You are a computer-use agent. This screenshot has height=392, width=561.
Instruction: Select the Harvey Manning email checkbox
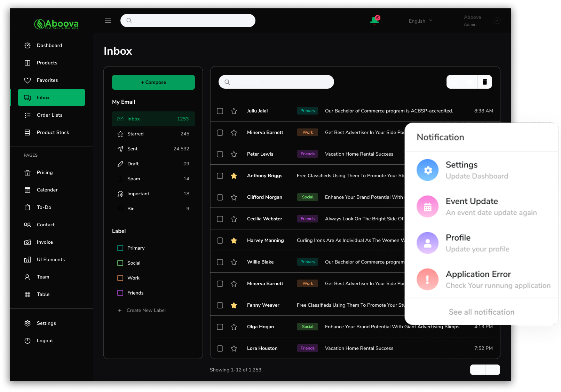click(220, 240)
